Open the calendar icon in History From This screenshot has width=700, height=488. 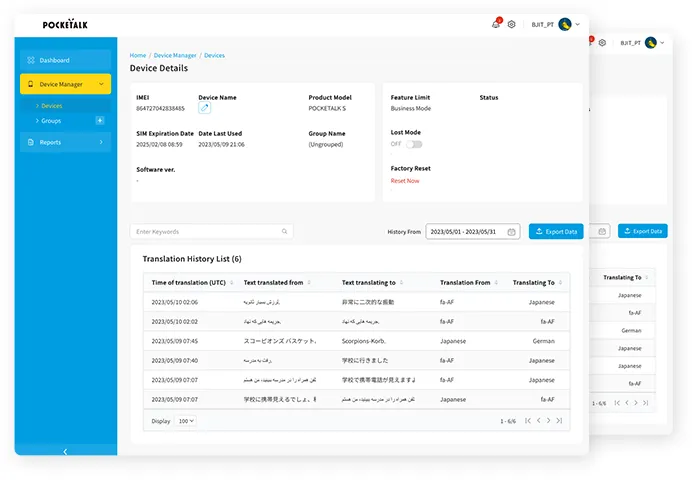(511, 231)
